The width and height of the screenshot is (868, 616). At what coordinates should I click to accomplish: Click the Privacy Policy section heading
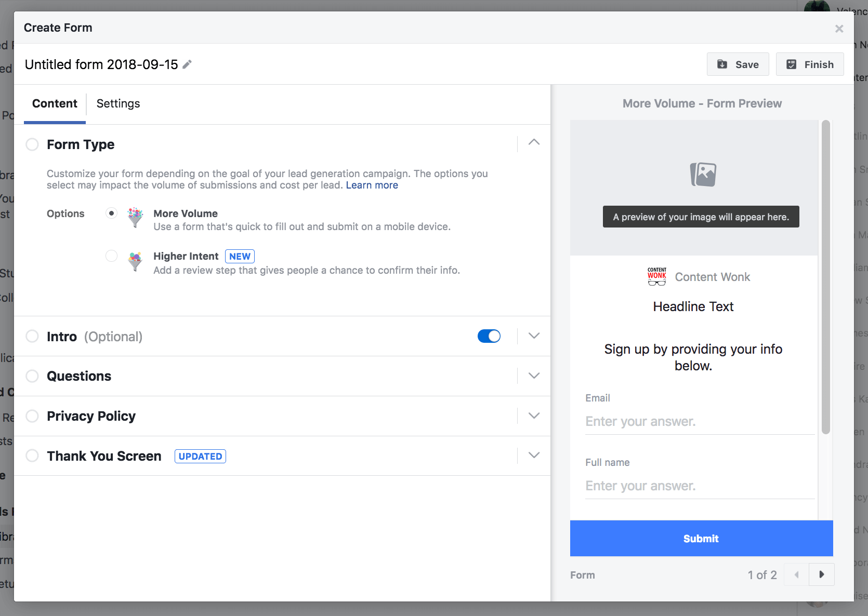click(x=91, y=416)
